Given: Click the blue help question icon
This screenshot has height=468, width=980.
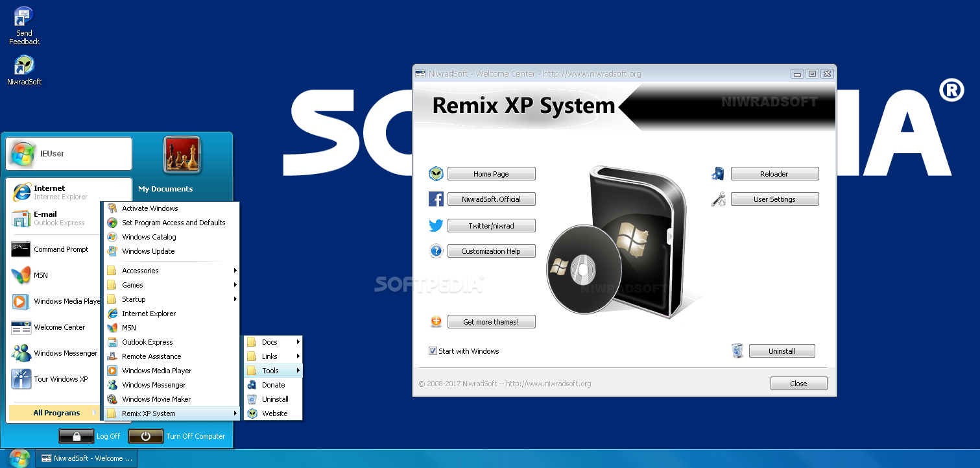Looking at the screenshot, I should coord(436,251).
